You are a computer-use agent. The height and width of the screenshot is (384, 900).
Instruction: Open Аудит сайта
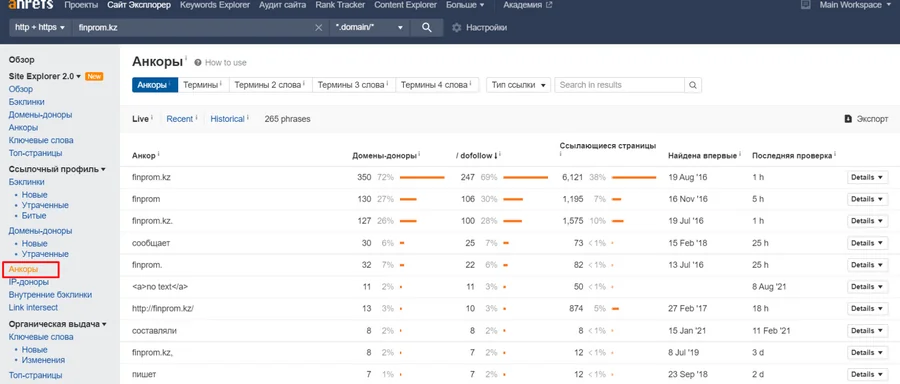tap(282, 5)
